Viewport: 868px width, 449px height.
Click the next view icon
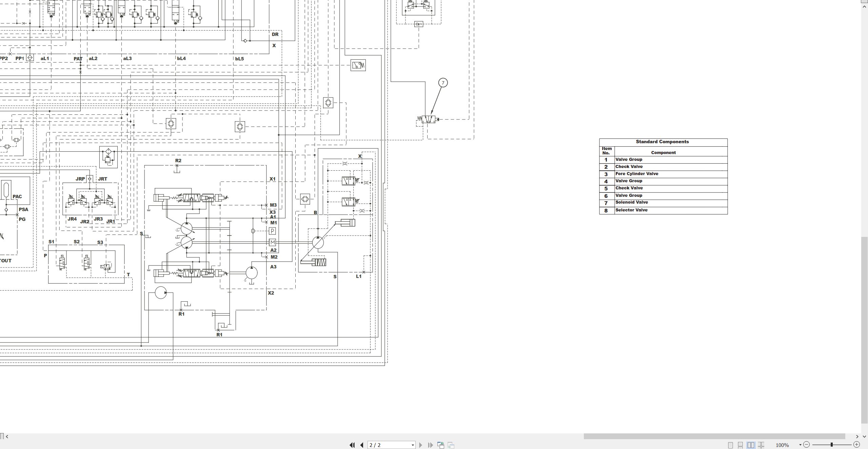(451, 445)
